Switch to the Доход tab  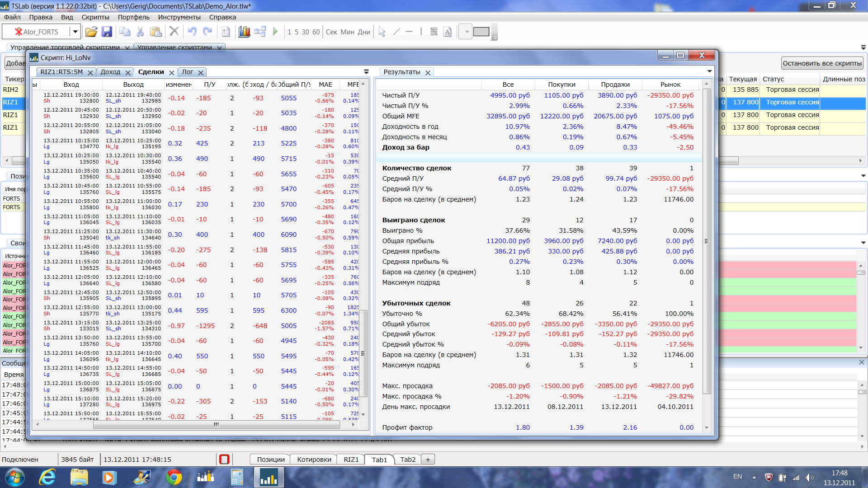point(110,72)
